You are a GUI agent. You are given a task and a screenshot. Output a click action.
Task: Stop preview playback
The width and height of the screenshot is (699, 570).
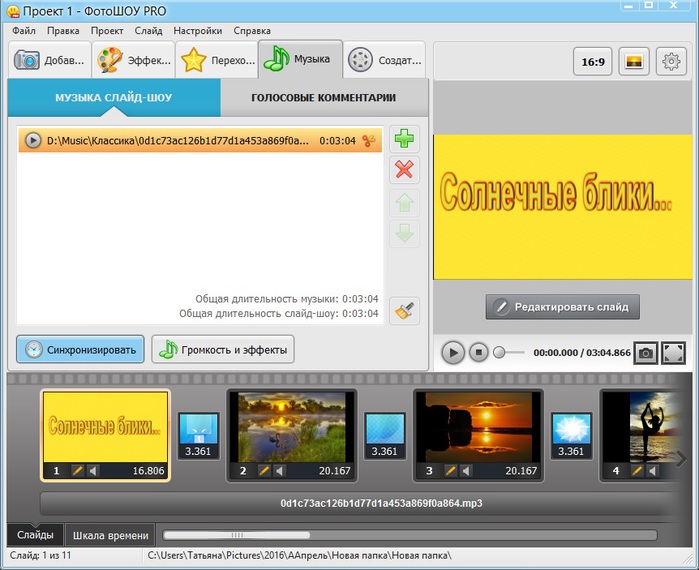(479, 353)
